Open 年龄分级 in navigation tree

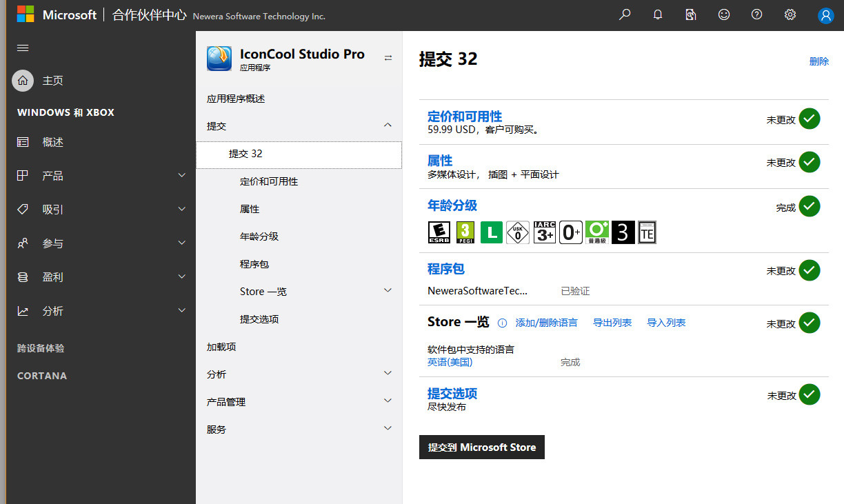(x=259, y=236)
